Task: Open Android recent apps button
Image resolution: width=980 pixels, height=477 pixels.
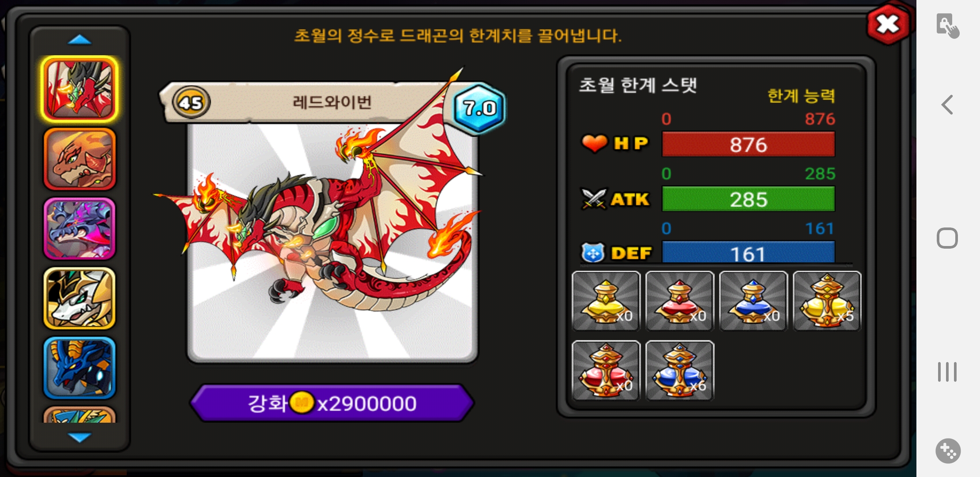Action: [x=947, y=372]
